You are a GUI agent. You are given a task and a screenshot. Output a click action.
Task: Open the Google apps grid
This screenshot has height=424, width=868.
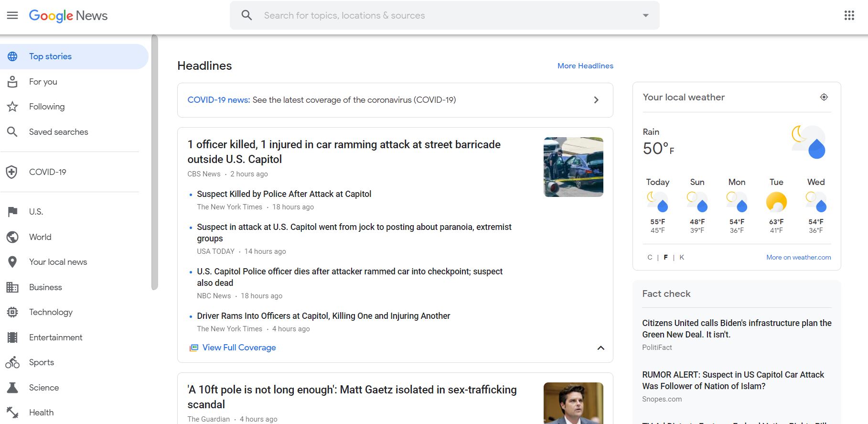[849, 15]
